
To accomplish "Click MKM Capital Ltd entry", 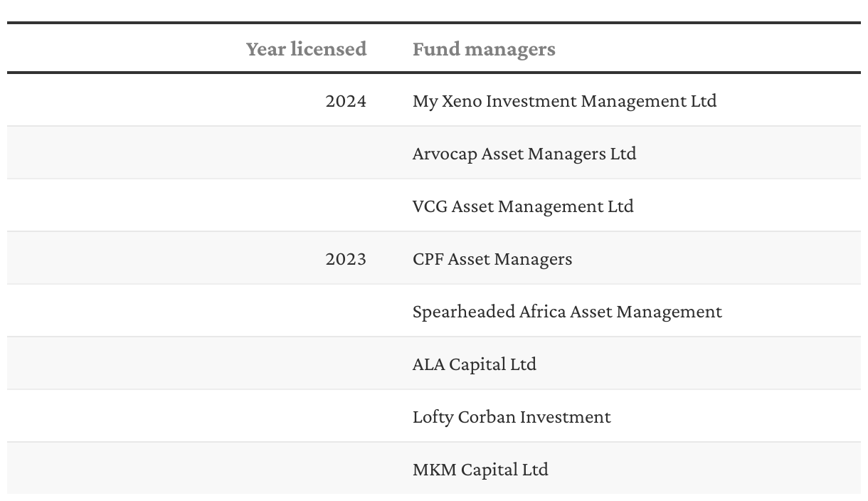I will coord(480,470).
